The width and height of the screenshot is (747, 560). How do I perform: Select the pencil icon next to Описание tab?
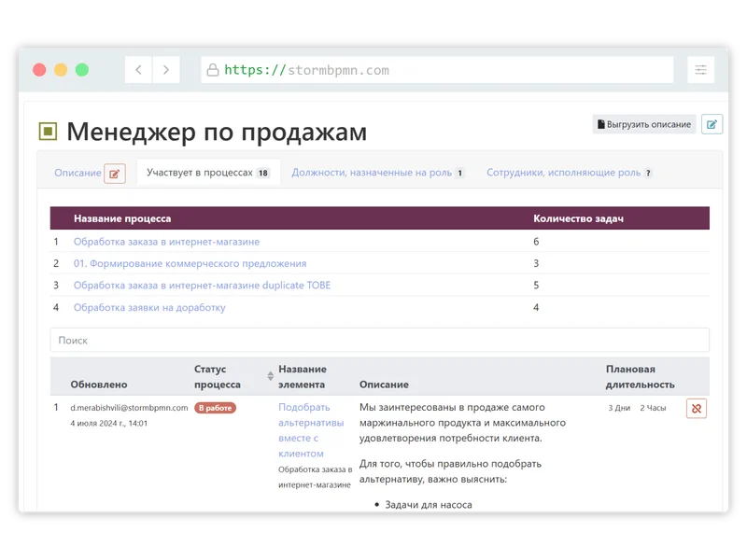coord(114,173)
